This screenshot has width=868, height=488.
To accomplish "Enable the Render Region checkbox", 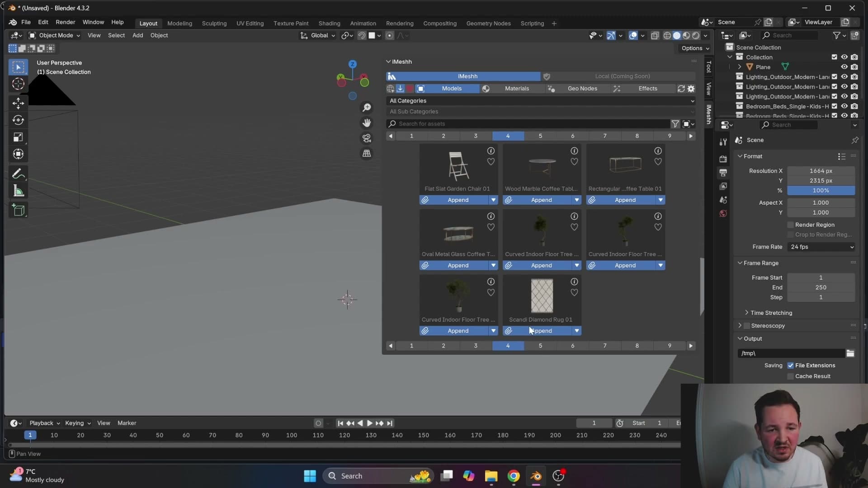I will pos(791,225).
